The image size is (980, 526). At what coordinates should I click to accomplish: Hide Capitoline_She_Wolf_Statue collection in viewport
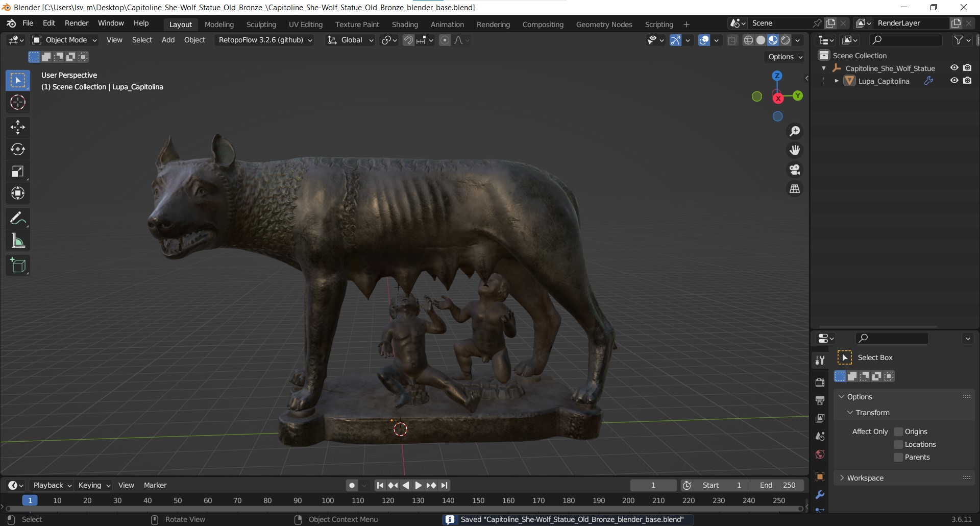(954, 67)
